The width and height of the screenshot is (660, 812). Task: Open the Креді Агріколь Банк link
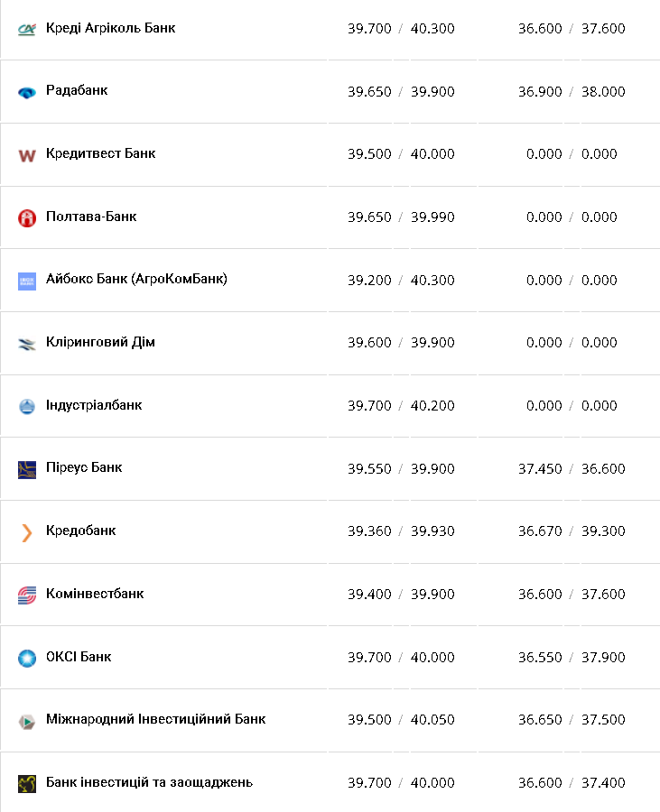coord(110,28)
